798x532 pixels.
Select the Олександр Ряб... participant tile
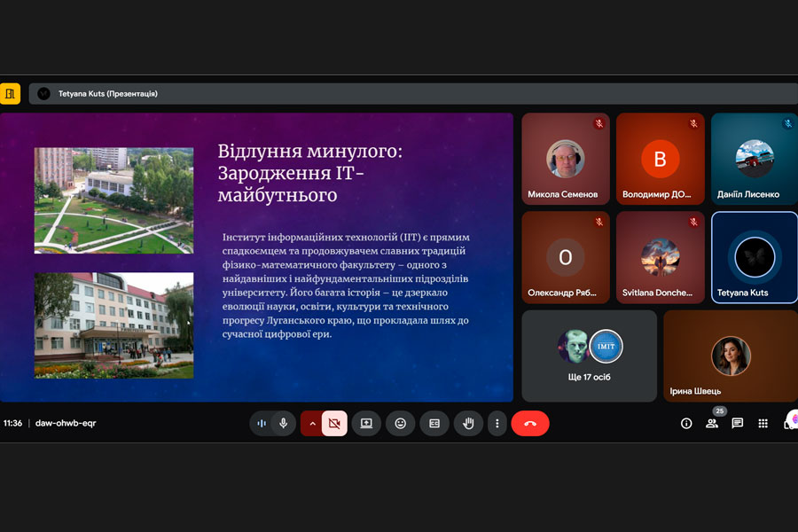click(566, 258)
